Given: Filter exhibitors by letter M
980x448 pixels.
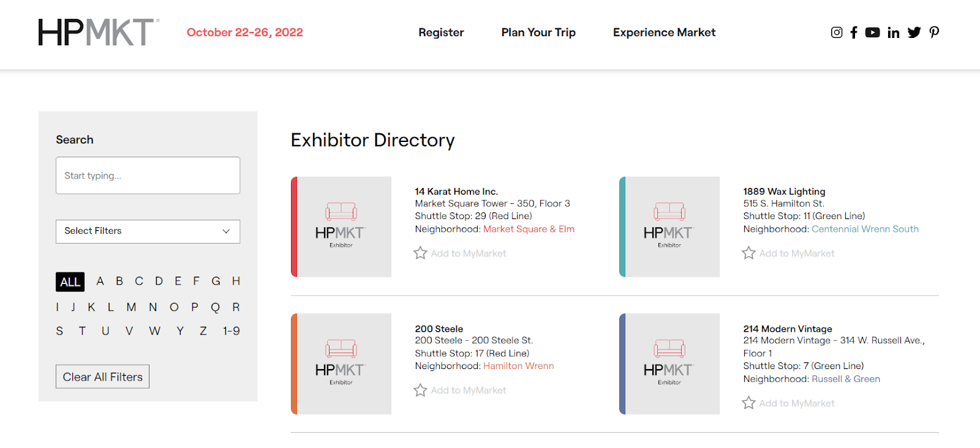Looking at the screenshot, I should pos(131,307).
